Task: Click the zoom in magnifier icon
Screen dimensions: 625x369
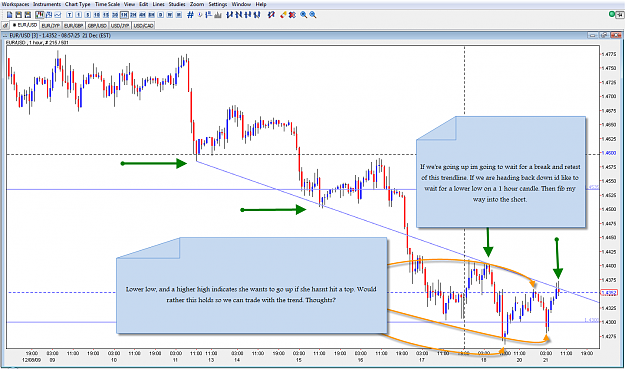Action: coord(303,15)
